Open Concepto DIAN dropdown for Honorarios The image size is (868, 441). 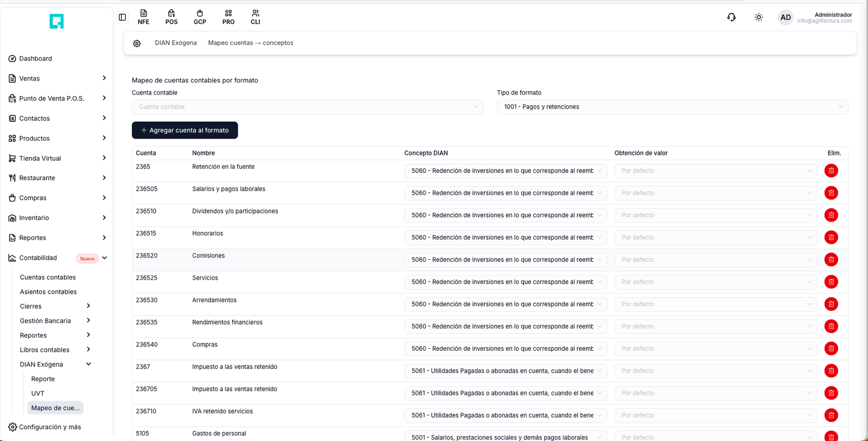(x=506, y=237)
